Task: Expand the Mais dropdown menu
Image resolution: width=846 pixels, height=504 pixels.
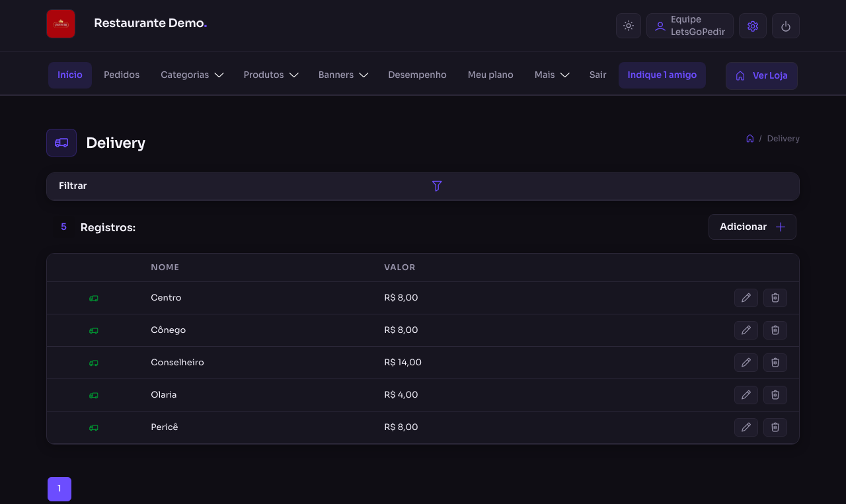Action: pos(552,75)
